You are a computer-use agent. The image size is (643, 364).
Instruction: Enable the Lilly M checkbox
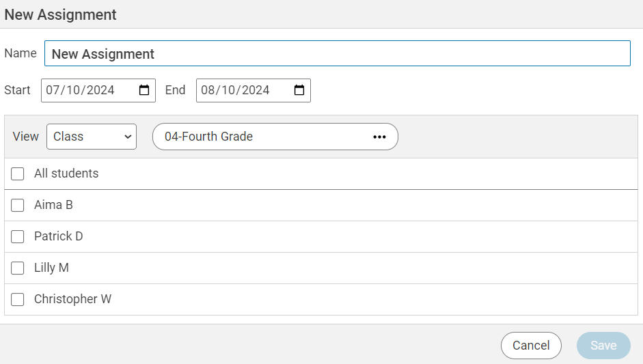pyautogui.click(x=17, y=268)
